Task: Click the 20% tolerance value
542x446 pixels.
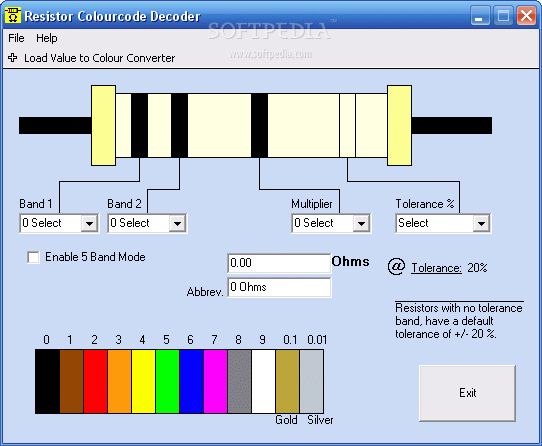Action: tap(477, 268)
